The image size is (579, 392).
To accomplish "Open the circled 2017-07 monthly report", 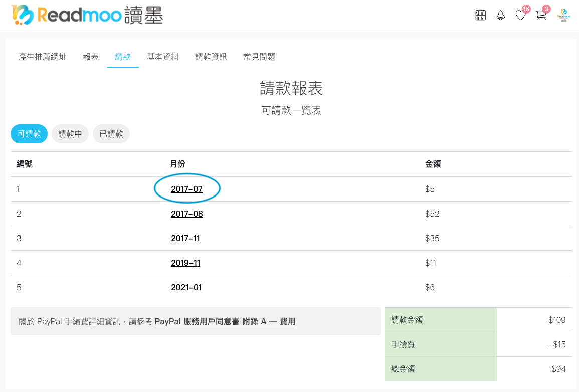I will [186, 188].
